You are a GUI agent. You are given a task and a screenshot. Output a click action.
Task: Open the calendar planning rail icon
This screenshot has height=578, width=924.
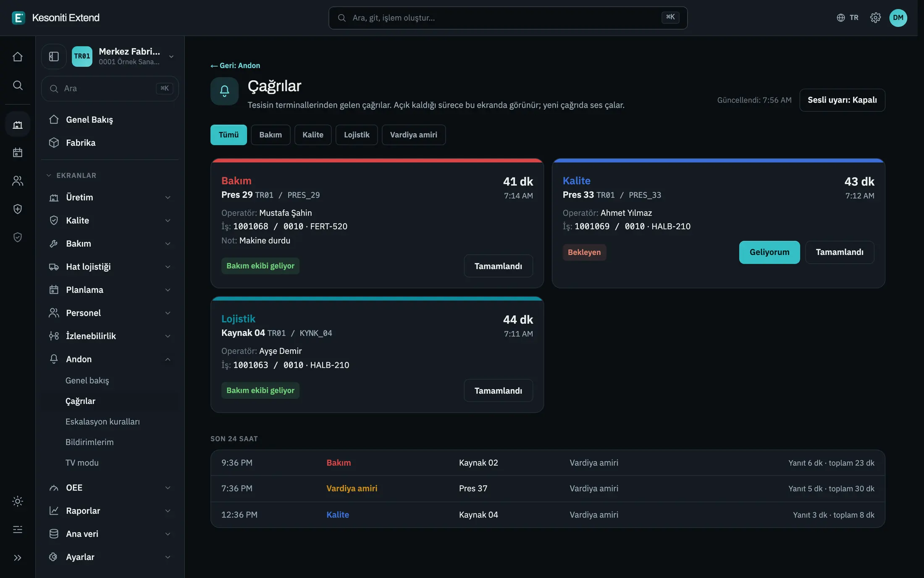[x=18, y=152]
